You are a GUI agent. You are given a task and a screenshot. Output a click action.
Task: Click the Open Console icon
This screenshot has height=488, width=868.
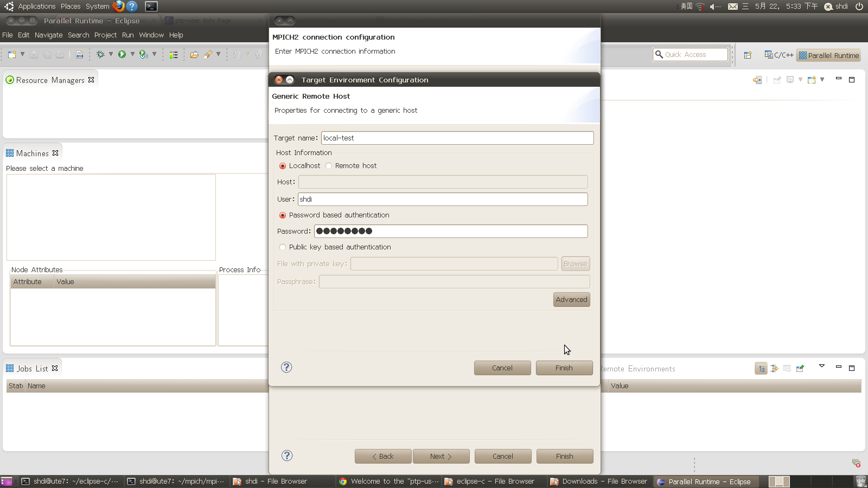[x=812, y=80]
